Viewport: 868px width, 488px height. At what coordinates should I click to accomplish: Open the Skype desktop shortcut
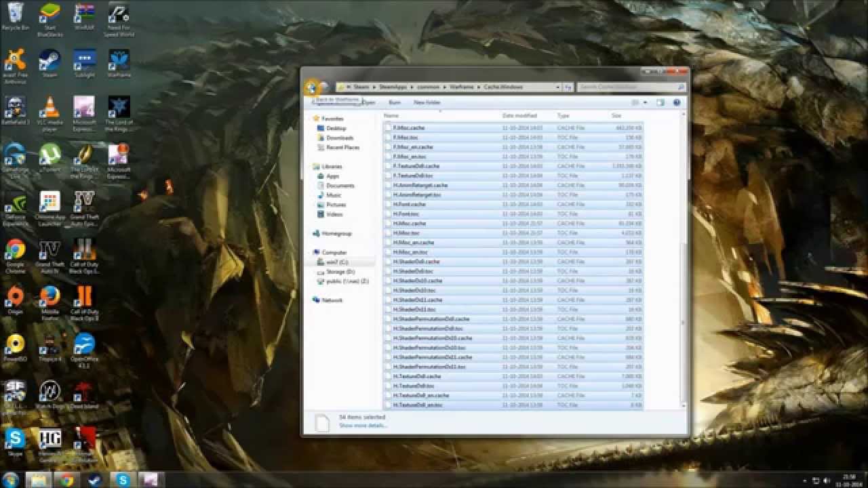coord(15,443)
